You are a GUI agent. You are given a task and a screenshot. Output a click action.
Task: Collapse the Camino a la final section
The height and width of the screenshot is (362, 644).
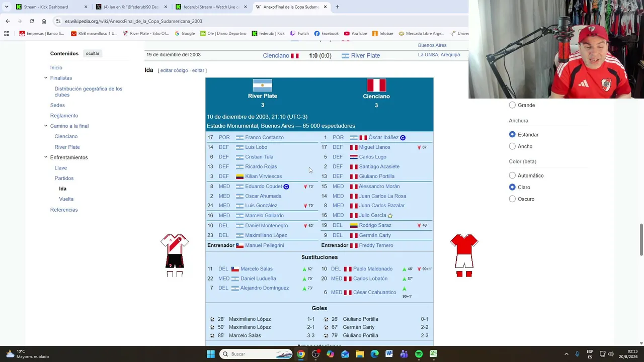(46, 126)
